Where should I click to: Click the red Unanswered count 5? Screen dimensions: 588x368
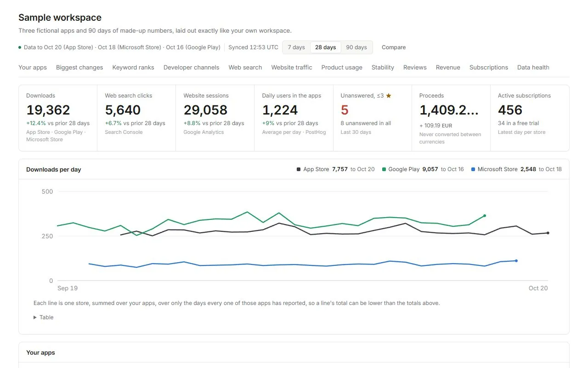pos(345,110)
